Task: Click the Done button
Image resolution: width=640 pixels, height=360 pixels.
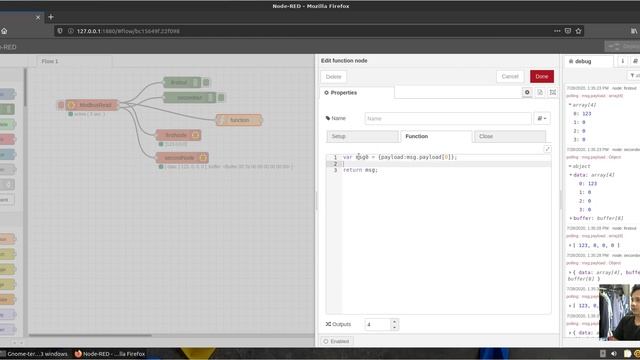Action: [x=542, y=76]
